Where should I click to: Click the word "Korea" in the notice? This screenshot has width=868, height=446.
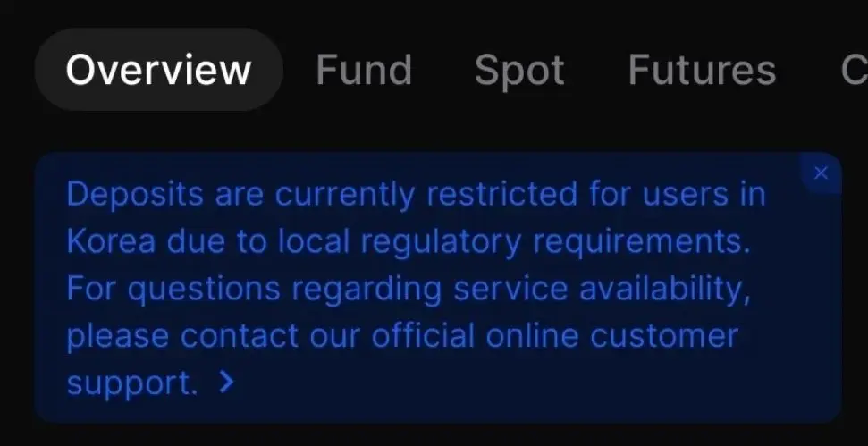pos(111,242)
